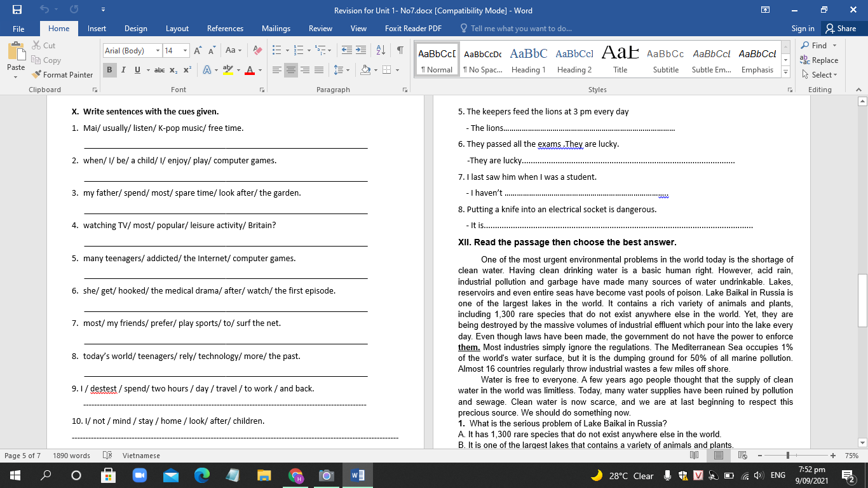Open the File menu
868x488 pixels.
coord(18,29)
